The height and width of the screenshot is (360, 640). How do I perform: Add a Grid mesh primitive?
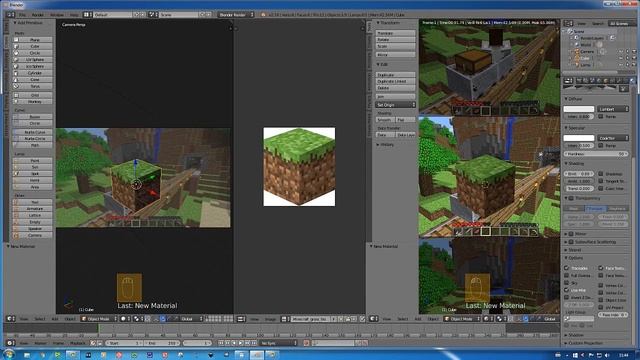pyautogui.click(x=33, y=95)
